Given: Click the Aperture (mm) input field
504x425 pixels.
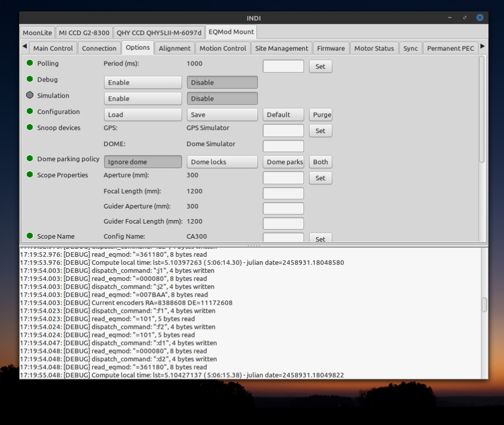Looking at the screenshot, I should tap(283, 178).
